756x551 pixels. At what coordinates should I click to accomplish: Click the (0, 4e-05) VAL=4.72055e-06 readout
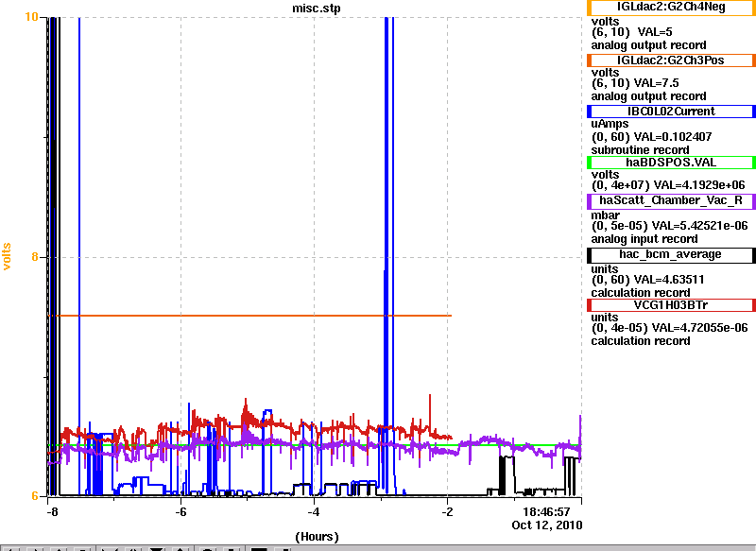click(x=670, y=328)
